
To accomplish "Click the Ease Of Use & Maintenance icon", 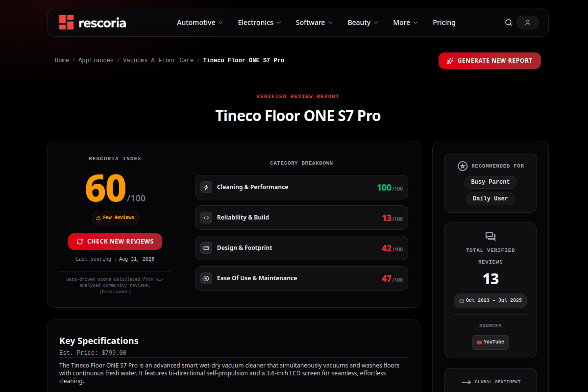I will click(206, 278).
